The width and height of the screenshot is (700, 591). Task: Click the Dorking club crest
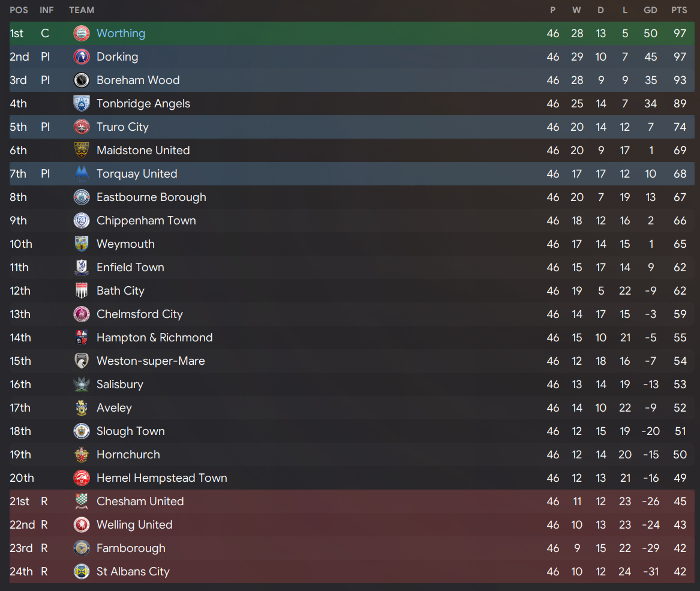[x=81, y=57]
